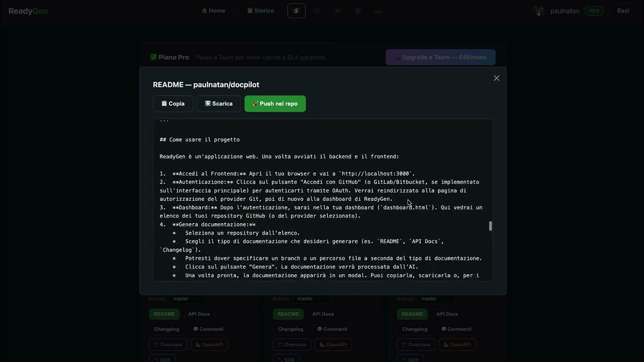Click the "## Come usare il progetto" heading
Viewport: 644px width, 362px height.
coord(200,140)
